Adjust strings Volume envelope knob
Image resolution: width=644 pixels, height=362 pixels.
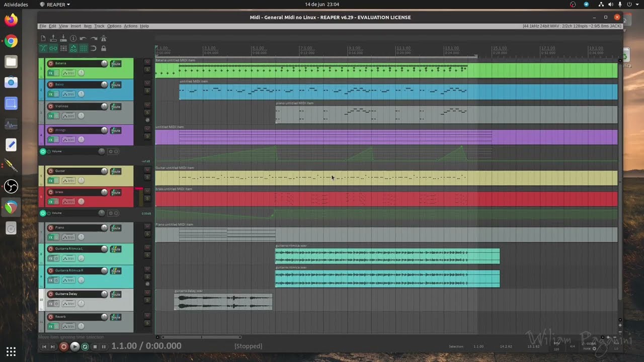click(x=102, y=151)
